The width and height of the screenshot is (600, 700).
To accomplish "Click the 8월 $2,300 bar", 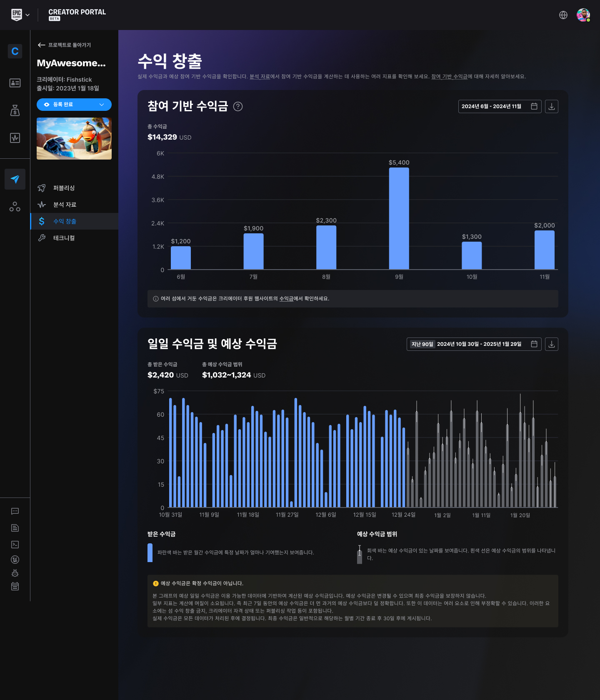I will pos(326,247).
